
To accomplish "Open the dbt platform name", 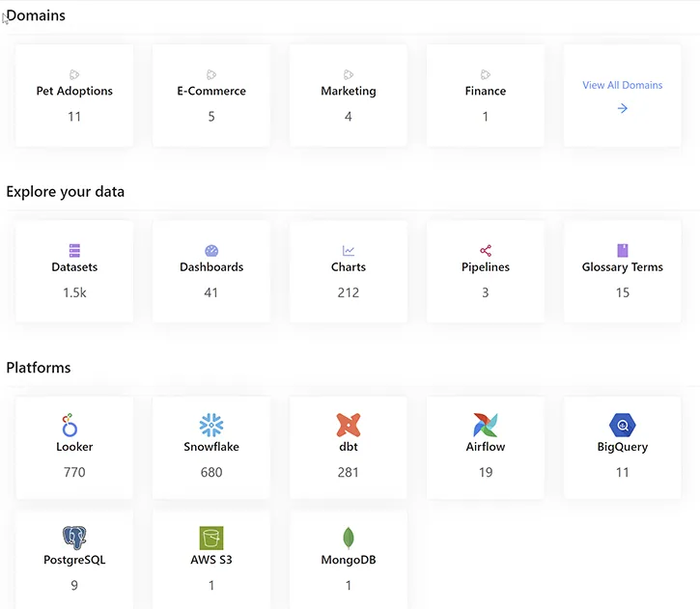I will 349,447.
